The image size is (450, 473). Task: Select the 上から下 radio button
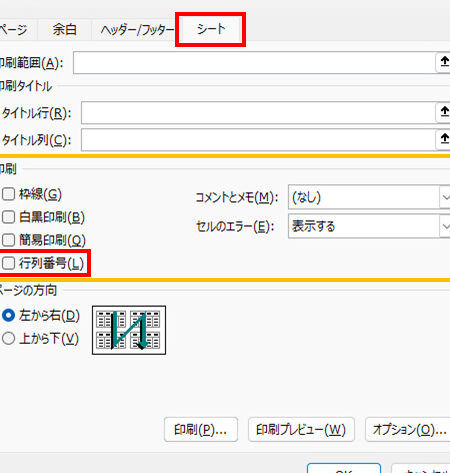pos(8,339)
